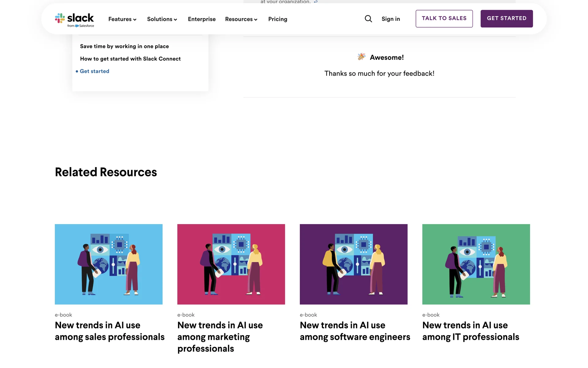588x368 pixels.
Task: Click the Sign in link
Action: tap(390, 19)
